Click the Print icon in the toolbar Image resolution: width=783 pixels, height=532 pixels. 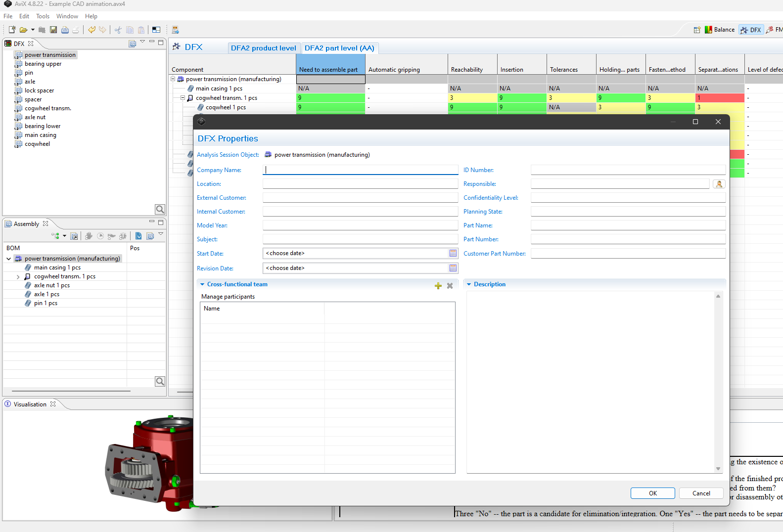65,30
